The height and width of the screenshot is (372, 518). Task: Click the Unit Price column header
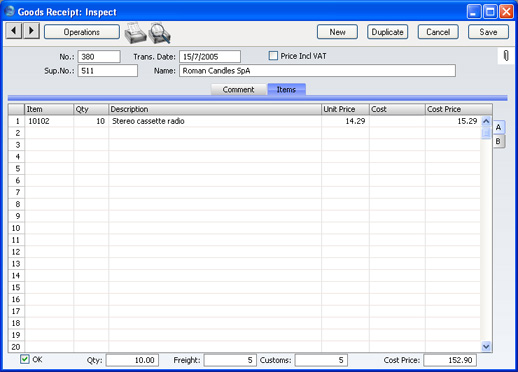pyautogui.click(x=345, y=109)
